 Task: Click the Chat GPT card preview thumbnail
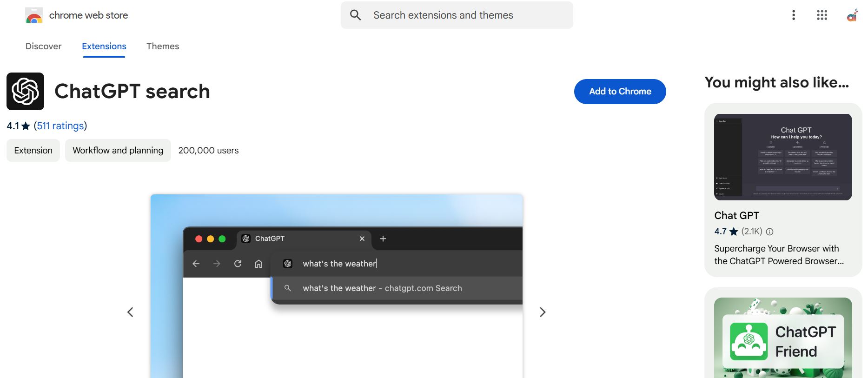[783, 157]
